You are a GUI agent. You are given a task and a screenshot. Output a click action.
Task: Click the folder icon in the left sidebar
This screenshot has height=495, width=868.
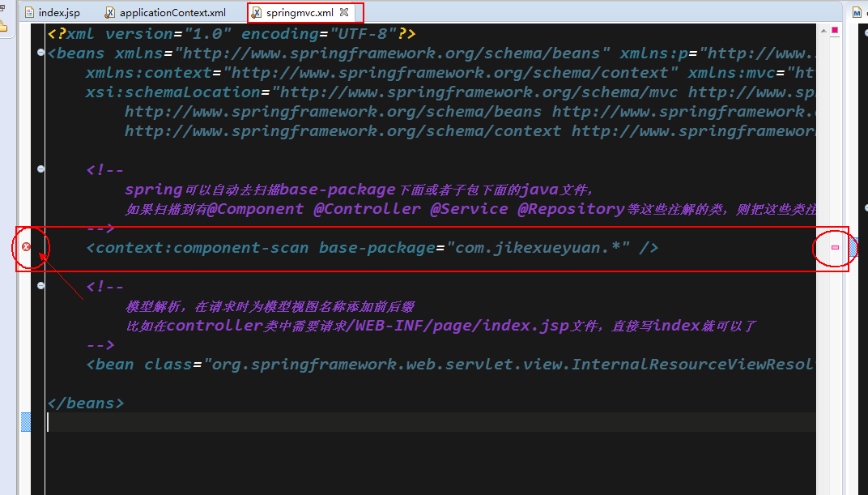click(x=2, y=26)
